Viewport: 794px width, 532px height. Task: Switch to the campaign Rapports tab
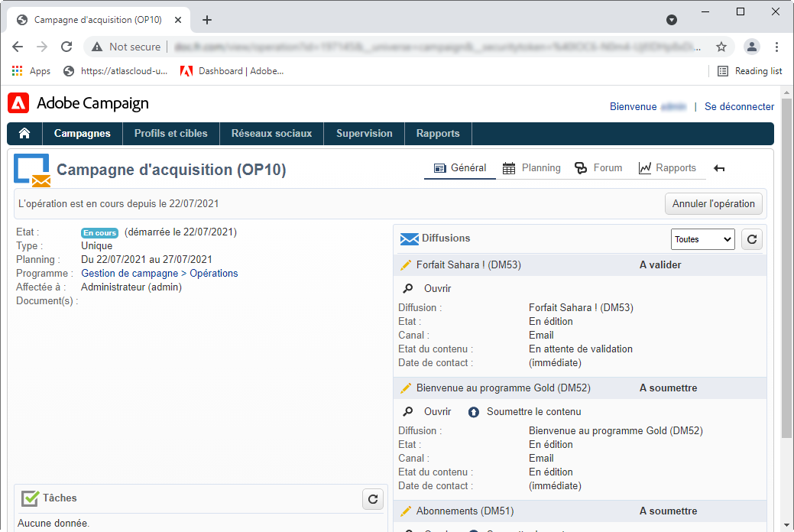tap(667, 167)
